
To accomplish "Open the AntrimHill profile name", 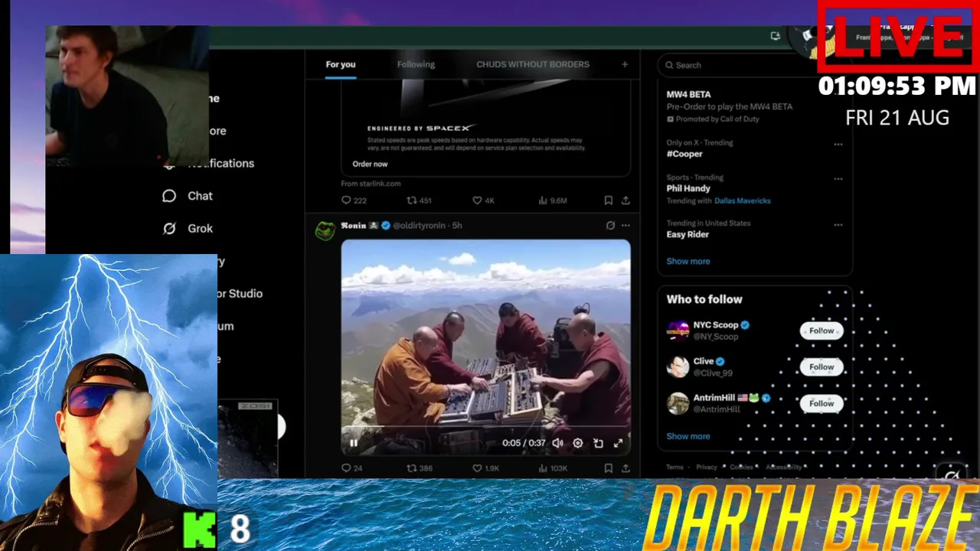I will click(x=714, y=398).
